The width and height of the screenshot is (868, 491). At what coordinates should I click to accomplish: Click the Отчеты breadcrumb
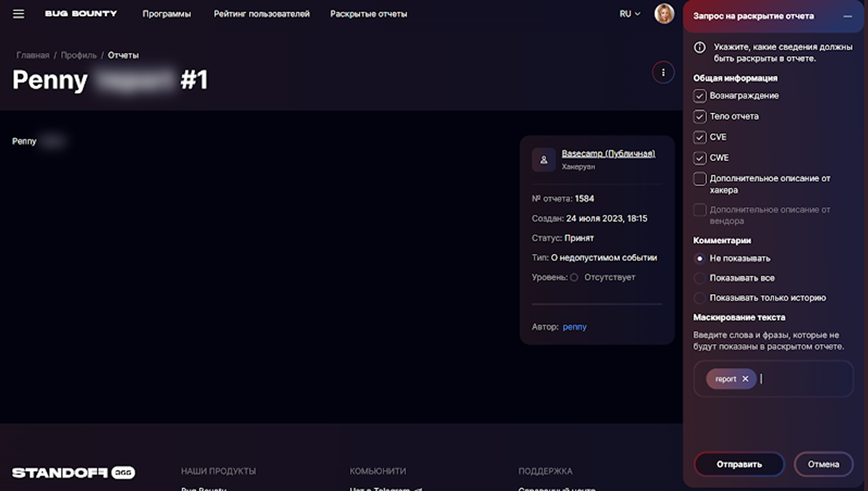(123, 55)
